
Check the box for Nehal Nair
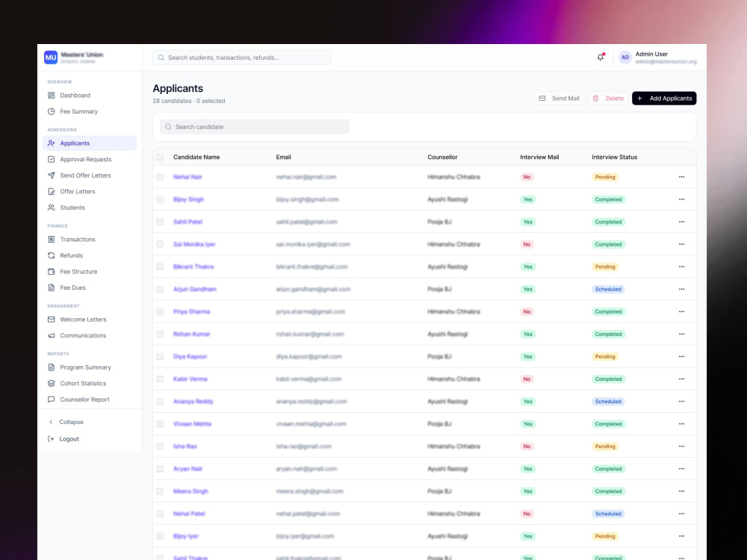coord(160,177)
